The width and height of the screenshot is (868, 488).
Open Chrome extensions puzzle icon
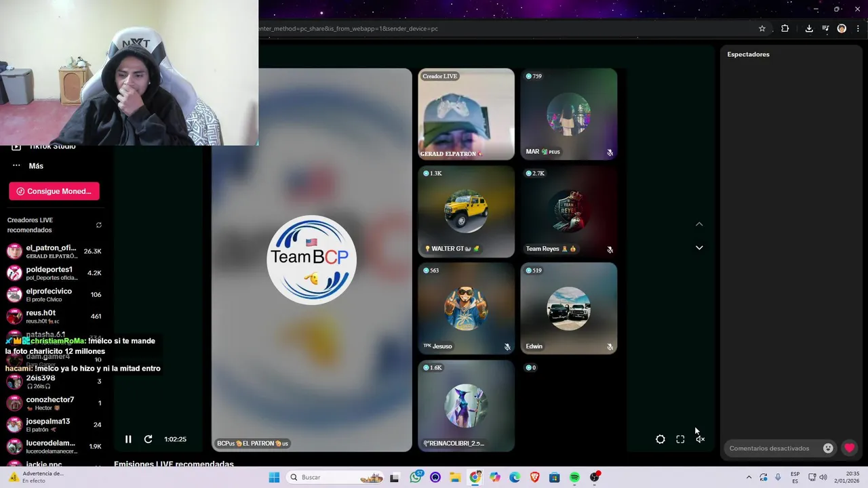coord(785,28)
